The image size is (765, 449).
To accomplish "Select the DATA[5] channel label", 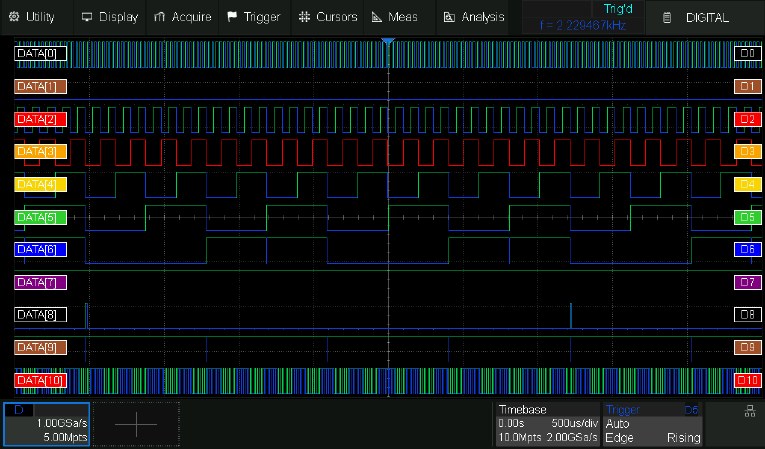I will tap(40, 217).
